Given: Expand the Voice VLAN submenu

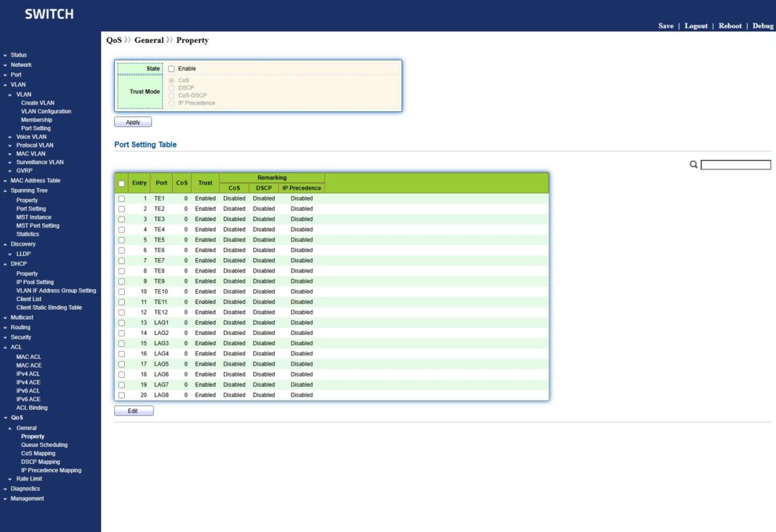Looking at the screenshot, I should (x=31, y=137).
